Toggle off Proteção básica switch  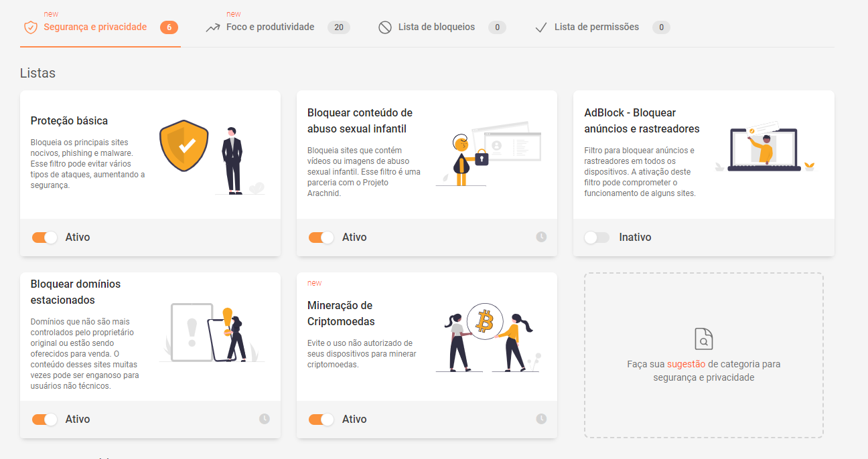pyautogui.click(x=45, y=238)
